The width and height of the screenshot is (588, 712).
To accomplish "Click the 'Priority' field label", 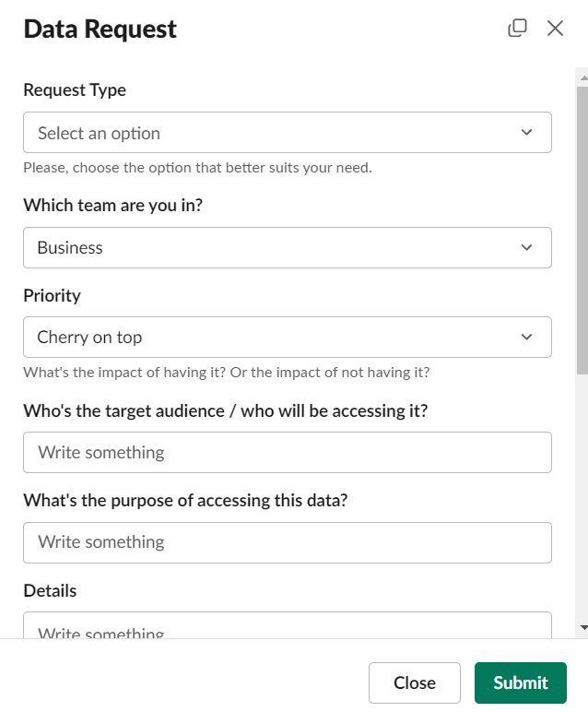I will point(52,295).
